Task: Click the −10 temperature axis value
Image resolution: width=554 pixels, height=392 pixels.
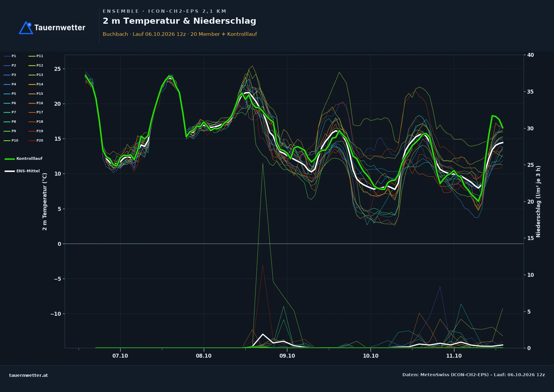Action: tap(56, 314)
